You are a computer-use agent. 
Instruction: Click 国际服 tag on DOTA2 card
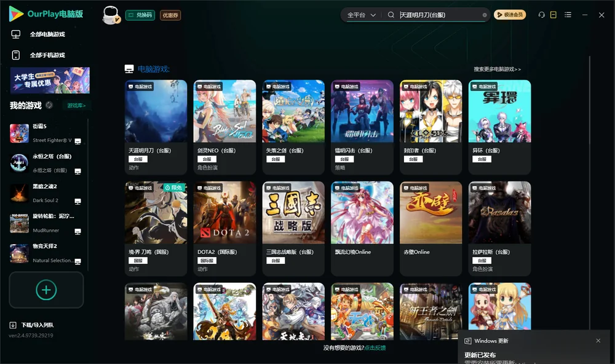[x=207, y=261]
